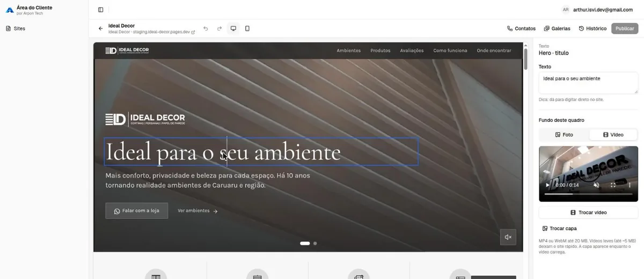Image resolution: width=644 pixels, height=279 pixels.
Task: Click the large Ideal Decor hero logo
Action: pos(145,120)
